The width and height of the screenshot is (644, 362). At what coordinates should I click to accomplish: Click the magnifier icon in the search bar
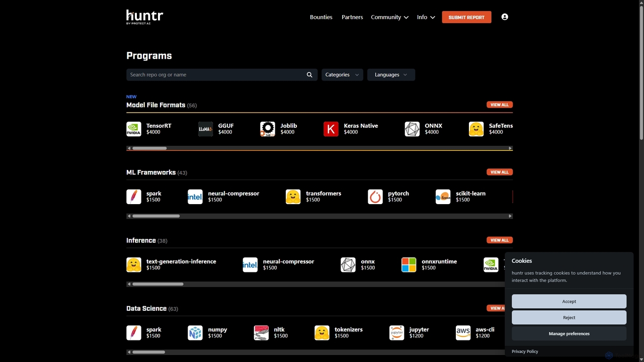point(309,75)
